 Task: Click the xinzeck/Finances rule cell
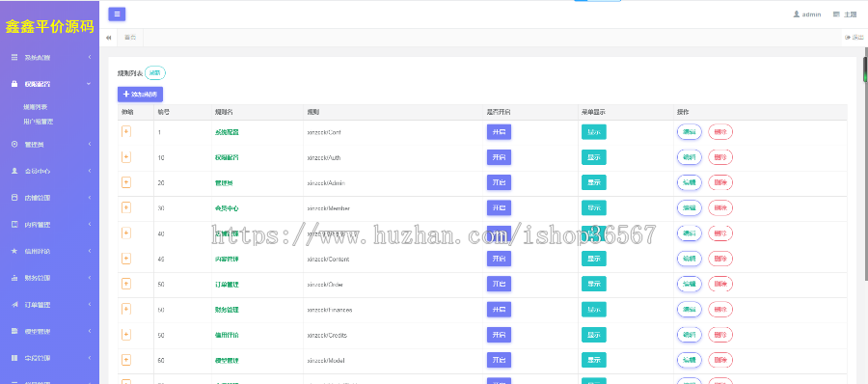click(330, 310)
